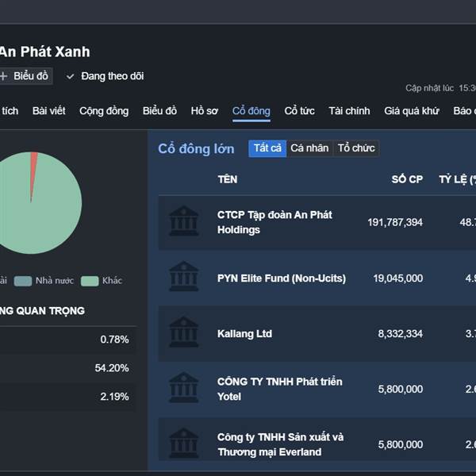Image resolution: width=476 pixels, height=476 pixels.
Task: Filter shareholders by Tổ chức
Action: pyautogui.click(x=356, y=148)
